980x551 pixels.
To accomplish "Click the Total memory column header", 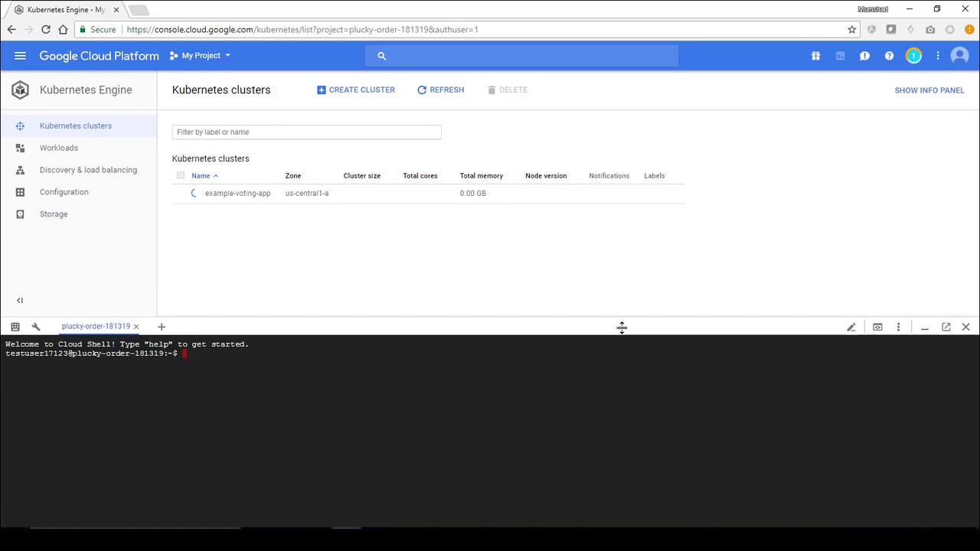I will (482, 176).
